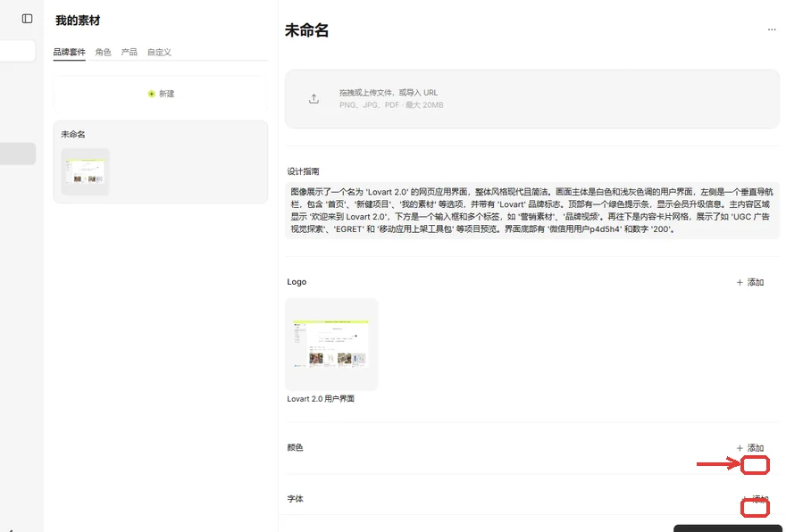Add a color via 颜色 添加
The height and width of the screenshot is (532, 786).
750,448
